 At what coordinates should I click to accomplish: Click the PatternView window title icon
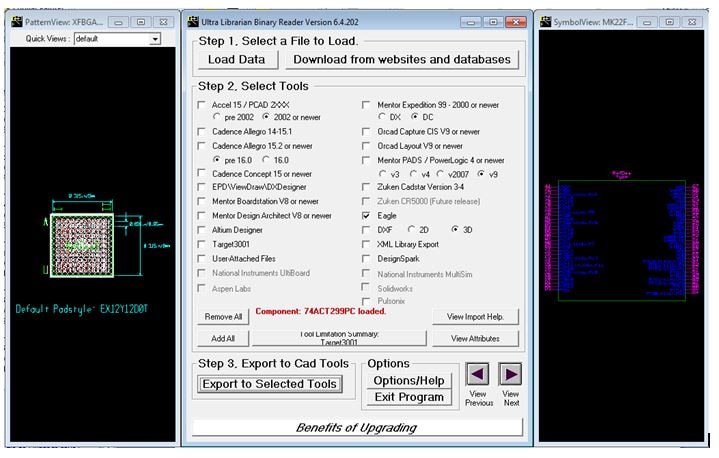tap(14, 21)
